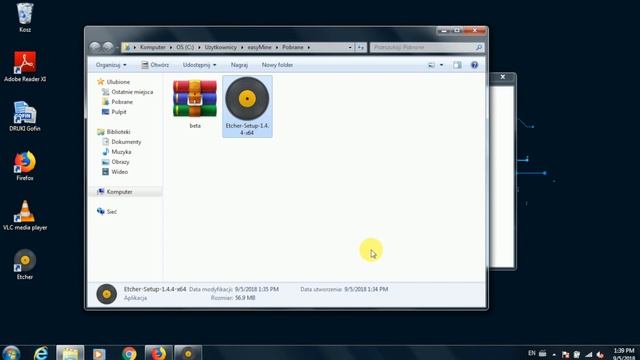Screen dimensions: 640x360
Task: Select the beta RAR archive
Action: click(x=195, y=104)
